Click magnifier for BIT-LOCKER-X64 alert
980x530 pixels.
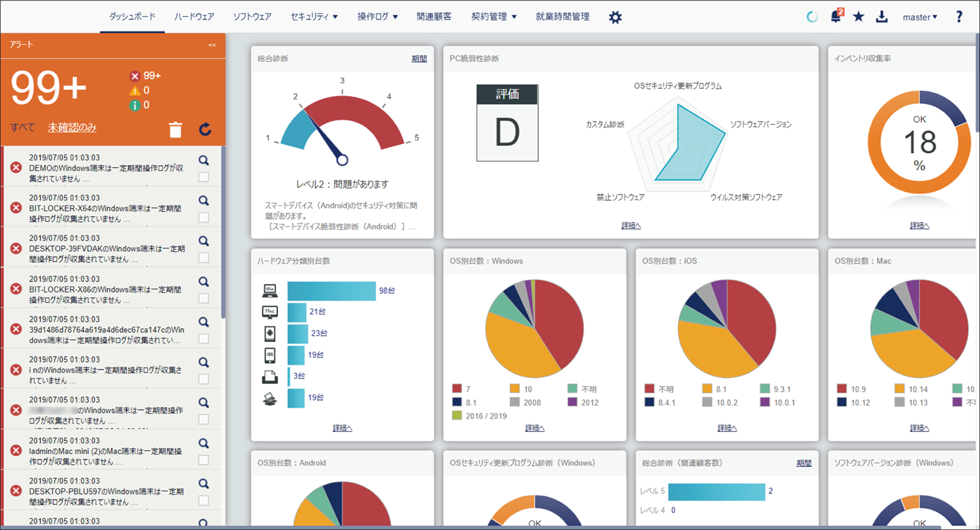click(204, 201)
